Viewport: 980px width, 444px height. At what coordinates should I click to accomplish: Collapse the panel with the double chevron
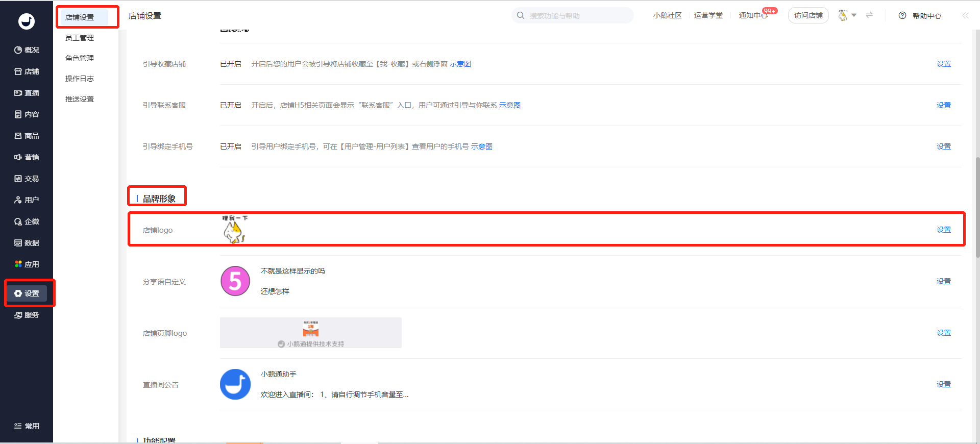965,16
